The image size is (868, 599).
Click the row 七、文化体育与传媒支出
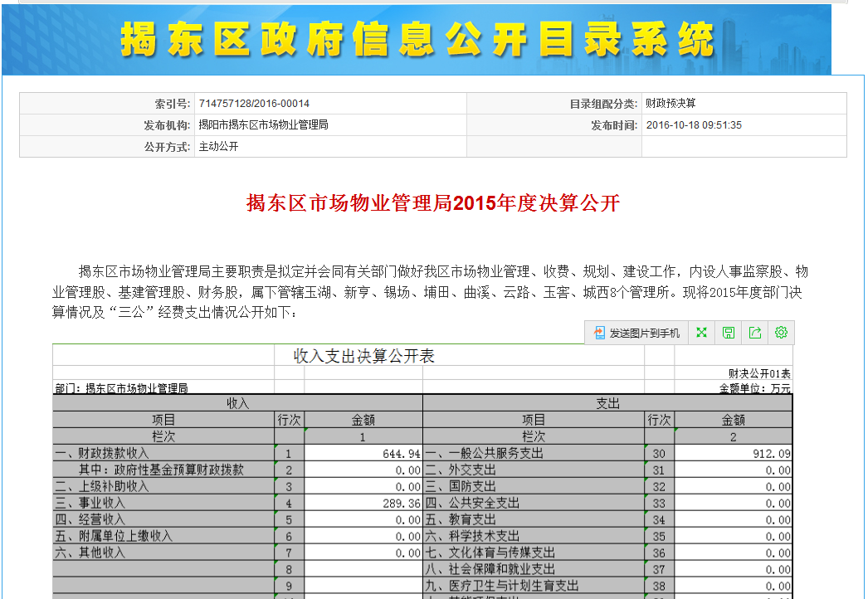click(490, 553)
